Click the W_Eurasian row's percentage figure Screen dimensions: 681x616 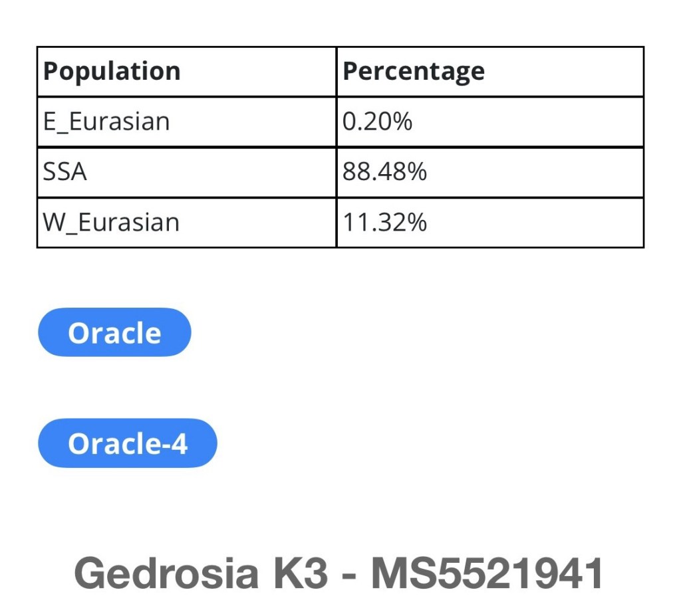(384, 222)
